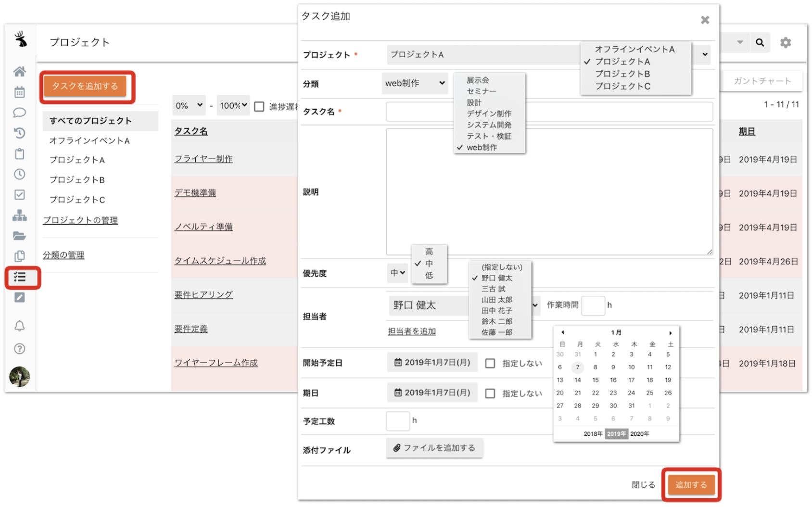
Task: Select 展示会 in category list
Action: (x=478, y=80)
